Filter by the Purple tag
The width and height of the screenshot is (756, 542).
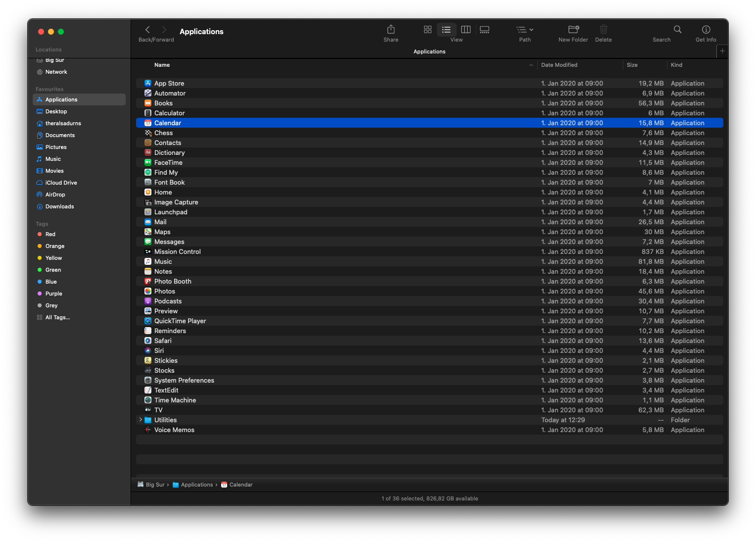tap(79, 294)
